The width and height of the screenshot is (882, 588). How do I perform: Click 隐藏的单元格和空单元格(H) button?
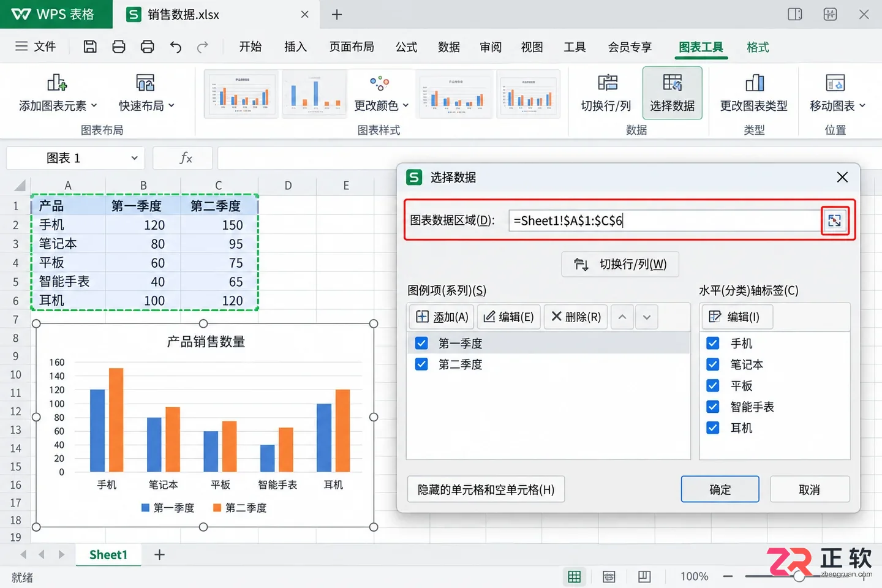point(486,489)
